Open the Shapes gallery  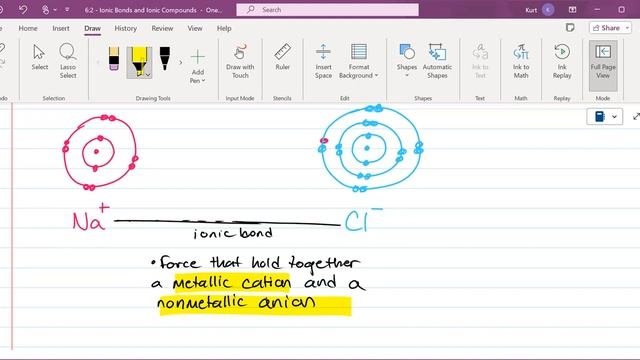point(407,60)
